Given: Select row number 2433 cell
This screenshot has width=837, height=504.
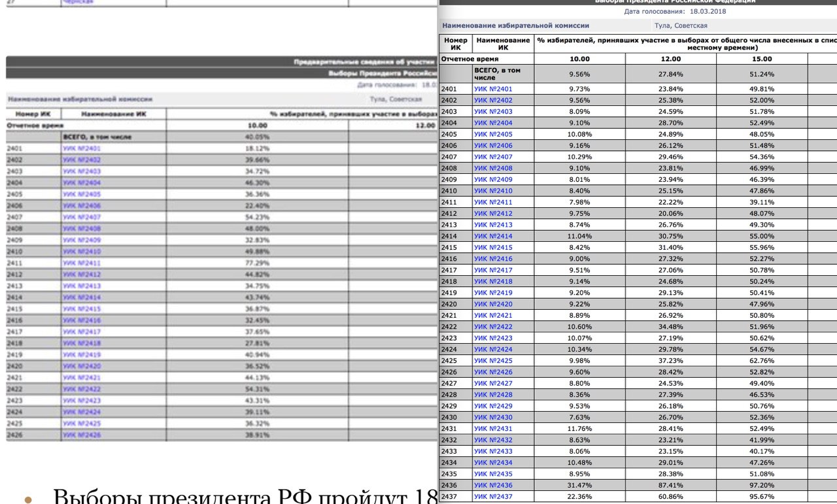Looking at the screenshot, I should 455,452.
